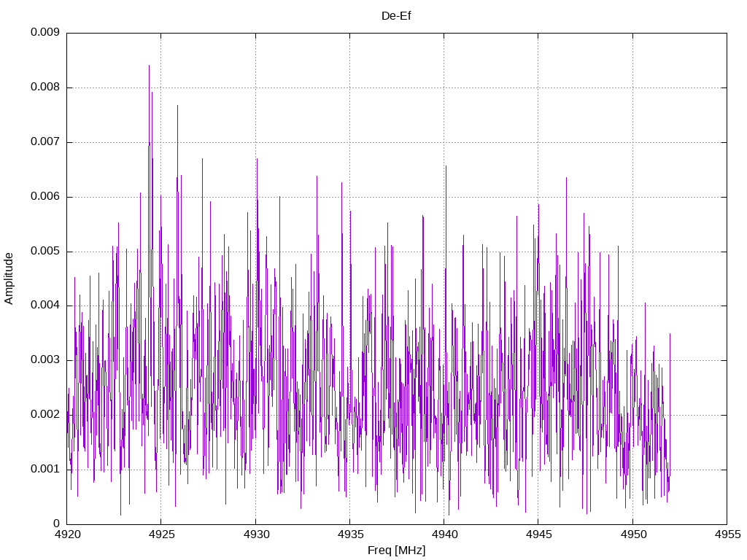
Task: Click the y-axis value 0.001
Action: pyautogui.click(x=44, y=470)
